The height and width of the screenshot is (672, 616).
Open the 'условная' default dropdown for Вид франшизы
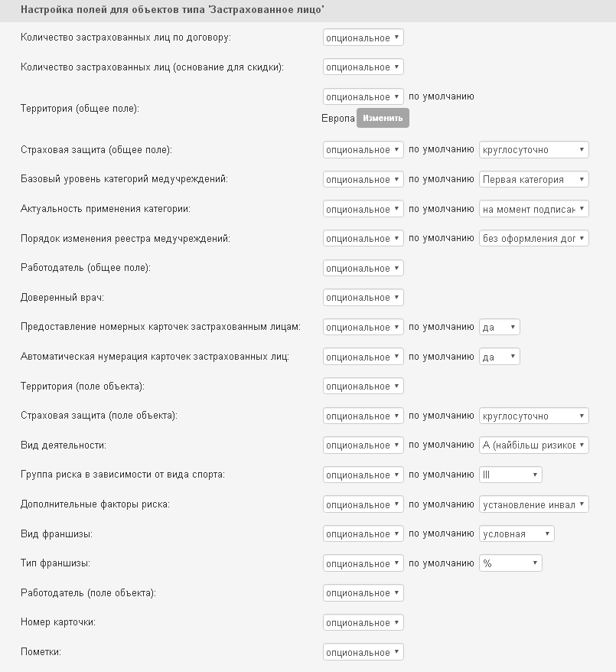(517, 534)
